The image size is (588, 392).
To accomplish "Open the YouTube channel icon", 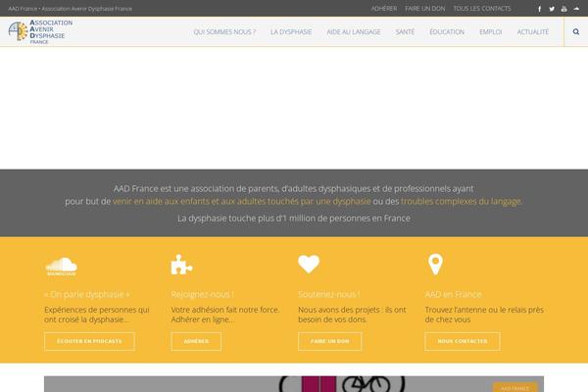I will pyautogui.click(x=564, y=9).
